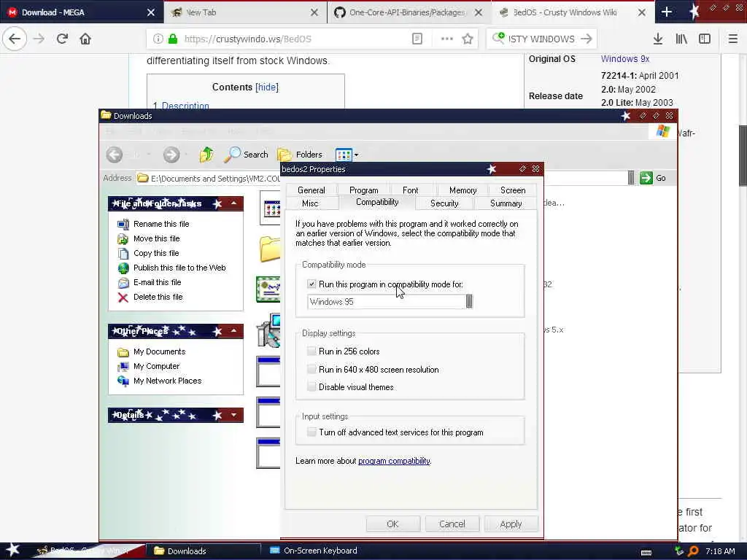Click the Firefox URL address field
The width and height of the screenshot is (747, 560).
295,39
